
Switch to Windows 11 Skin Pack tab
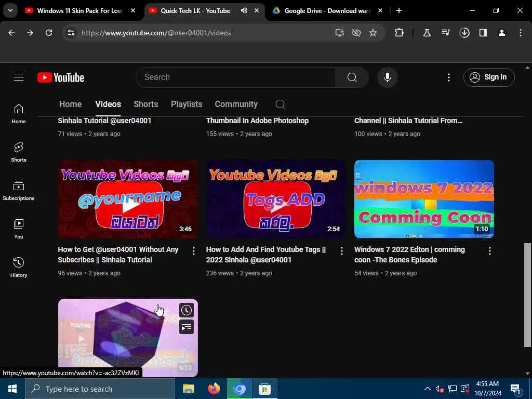79,10
